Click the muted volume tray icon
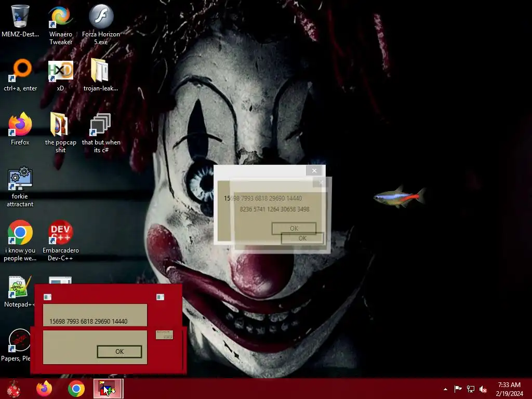Viewport: 532px width, 399px height. point(483,389)
